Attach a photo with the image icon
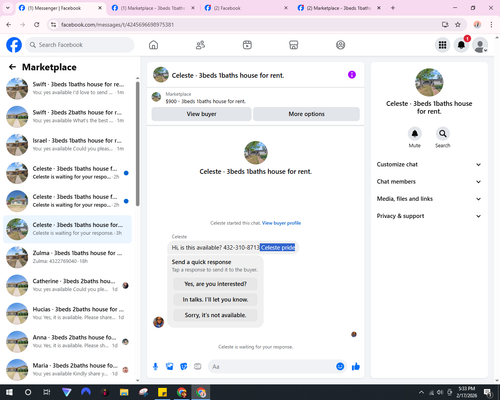 click(169, 367)
